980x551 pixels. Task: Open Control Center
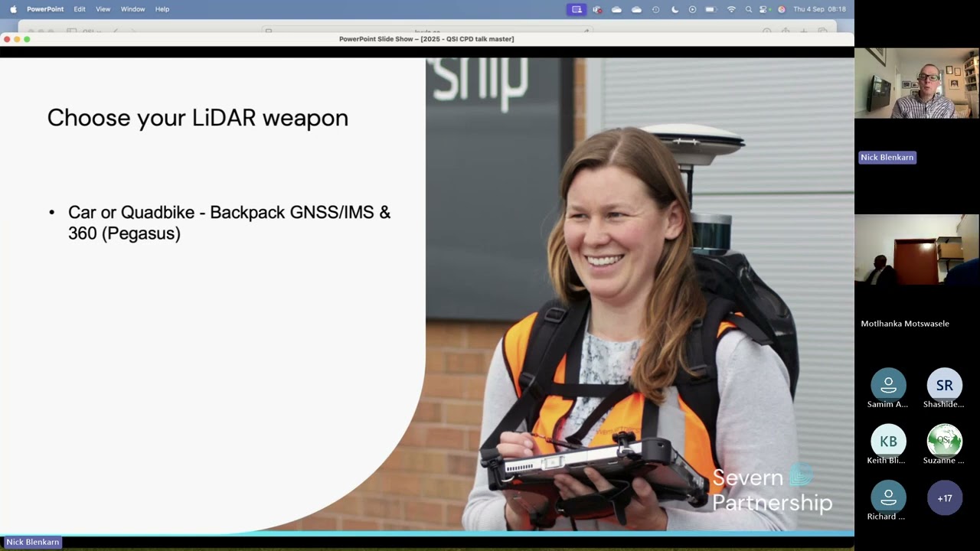tap(763, 9)
